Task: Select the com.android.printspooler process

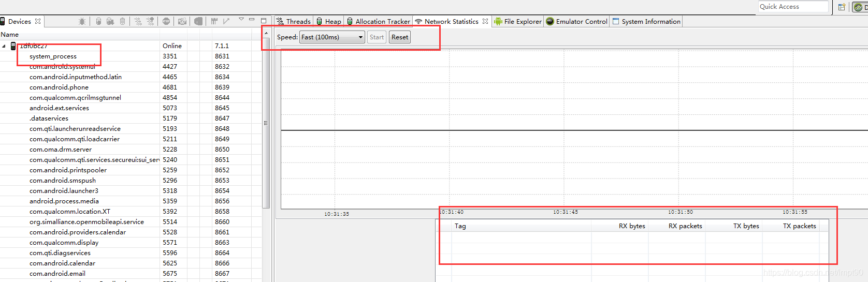Action: pos(68,170)
